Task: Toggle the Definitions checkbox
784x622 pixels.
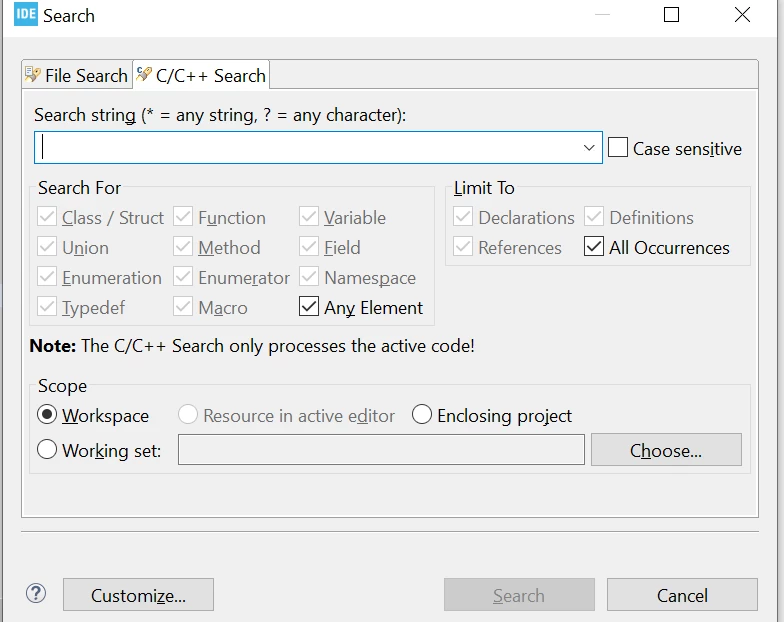Action: pos(594,217)
